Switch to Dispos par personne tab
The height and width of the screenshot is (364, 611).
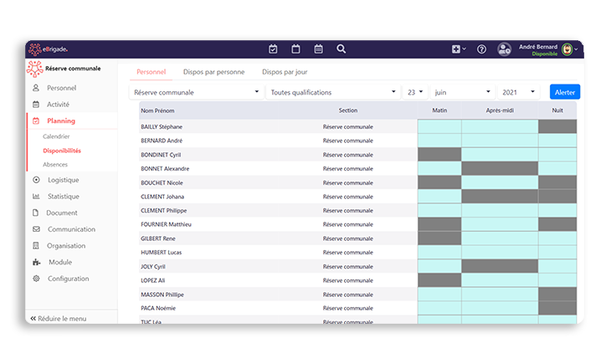tap(214, 72)
